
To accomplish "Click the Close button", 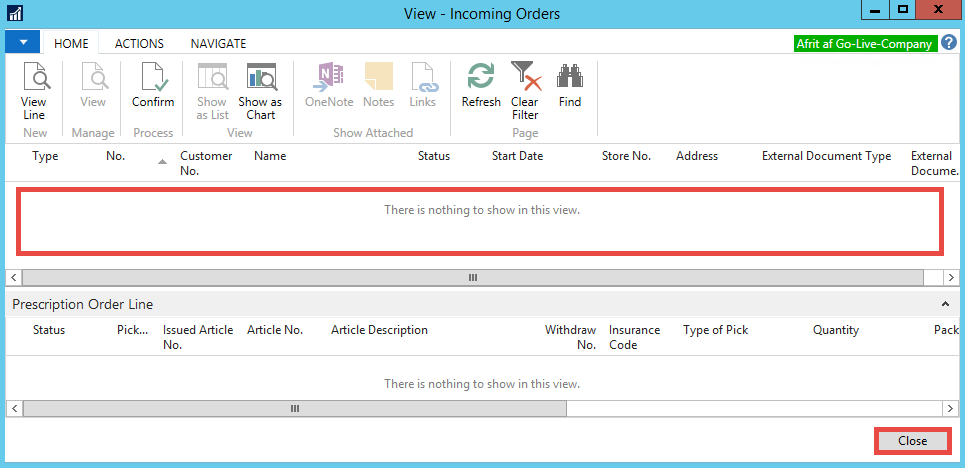I will click(x=912, y=441).
